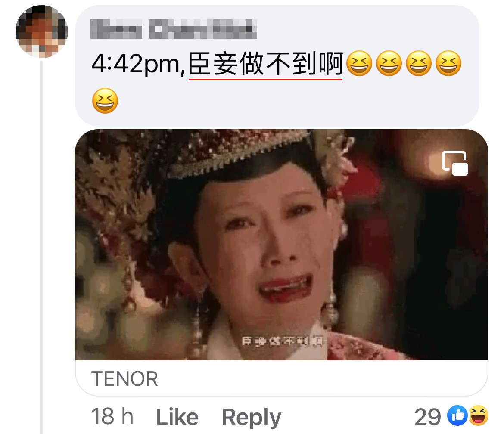
Task: Click the fourth laughing emoji ending the first line
Action: click(448, 63)
